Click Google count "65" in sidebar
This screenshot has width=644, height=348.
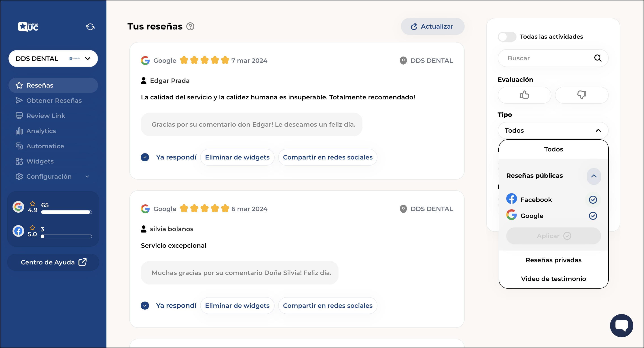click(x=45, y=205)
